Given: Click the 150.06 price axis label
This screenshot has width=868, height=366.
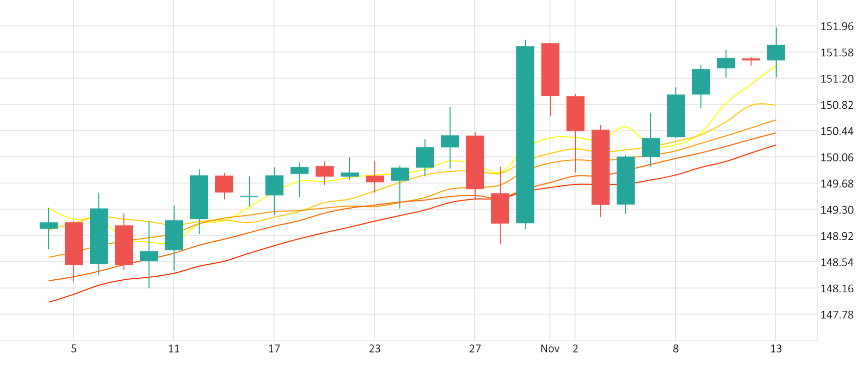Looking at the screenshot, I should click(x=836, y=157).
